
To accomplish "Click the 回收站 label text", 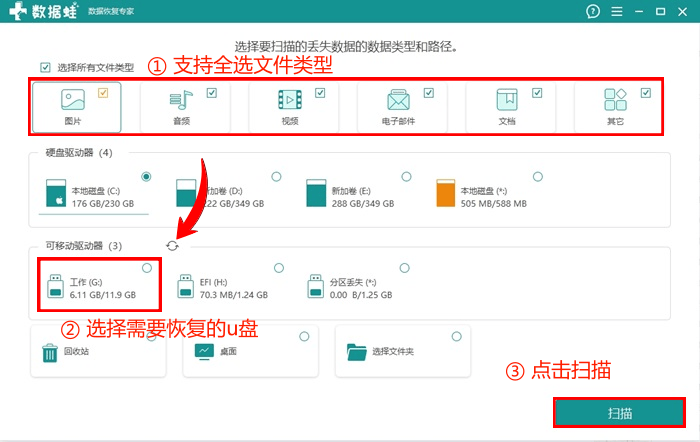I will coord(76,351).
